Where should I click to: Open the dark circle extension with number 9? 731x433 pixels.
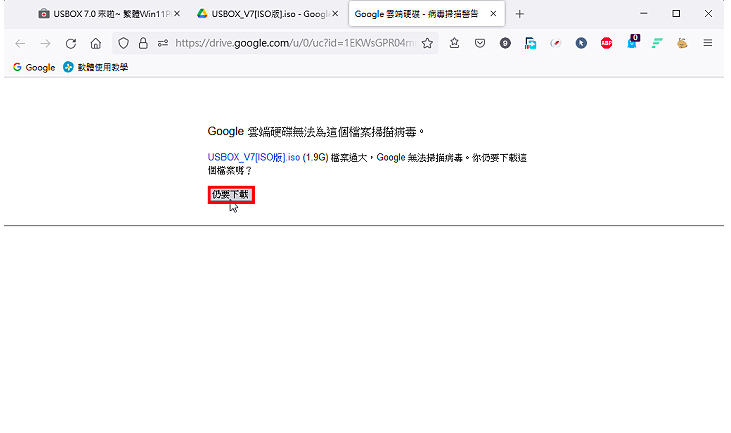(505, 43)
